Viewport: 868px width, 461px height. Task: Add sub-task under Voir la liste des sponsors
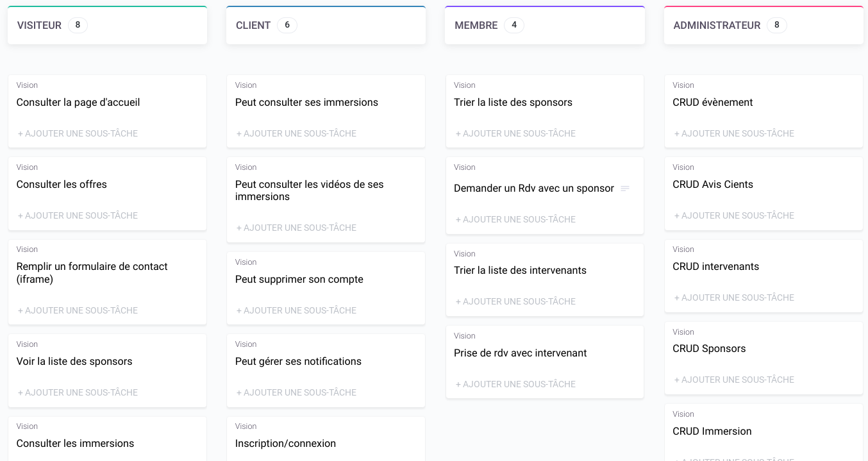[x=78, y=392]
